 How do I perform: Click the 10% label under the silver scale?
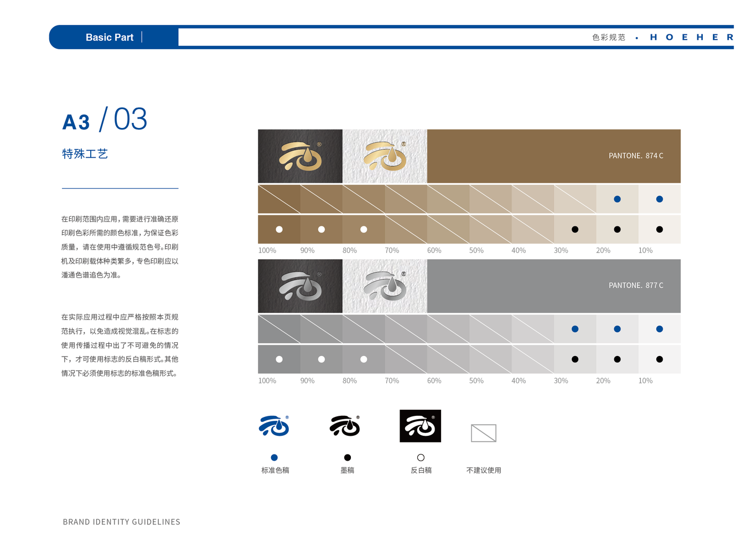[645, 381]
